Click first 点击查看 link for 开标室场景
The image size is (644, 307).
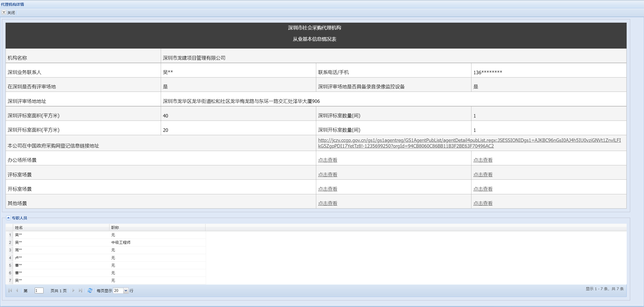tap(328, 189)
